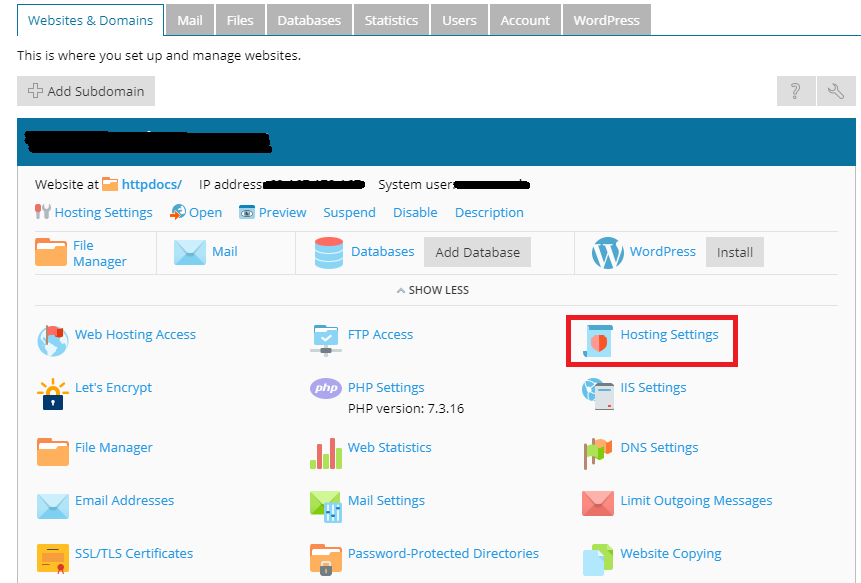Screen dimensions: 861x583
Task: Open the SSL/TLS Certificates link
Action: tap(134, 553)
